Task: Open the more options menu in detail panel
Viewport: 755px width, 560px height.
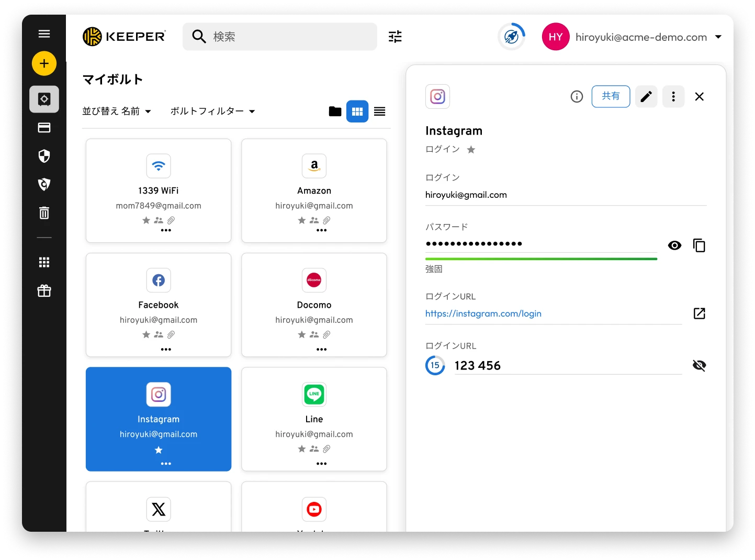Action: 673,96
